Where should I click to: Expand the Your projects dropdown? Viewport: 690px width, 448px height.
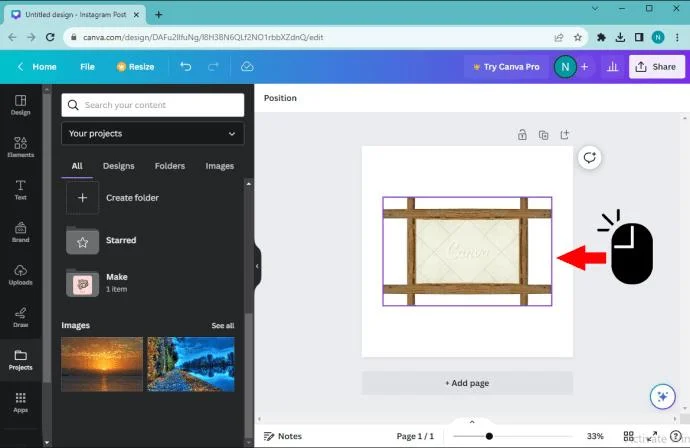click(x=152, y=133)
